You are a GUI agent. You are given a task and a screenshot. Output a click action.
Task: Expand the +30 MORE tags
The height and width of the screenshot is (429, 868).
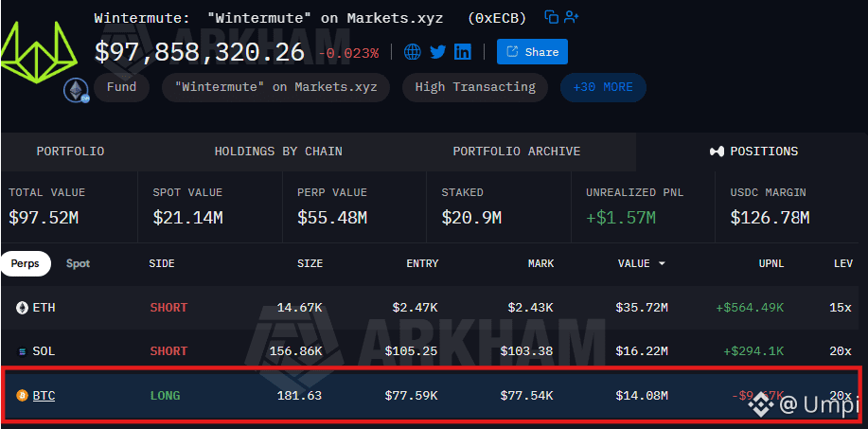click(603, 87)
